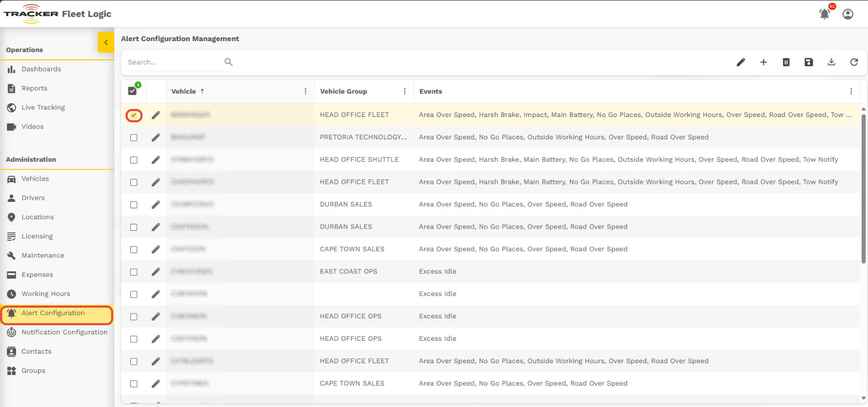This screenshot has height=407, width=868.
Task: Tick the checkbox of the row with empty vehicle group
Action: pos(134,295)
